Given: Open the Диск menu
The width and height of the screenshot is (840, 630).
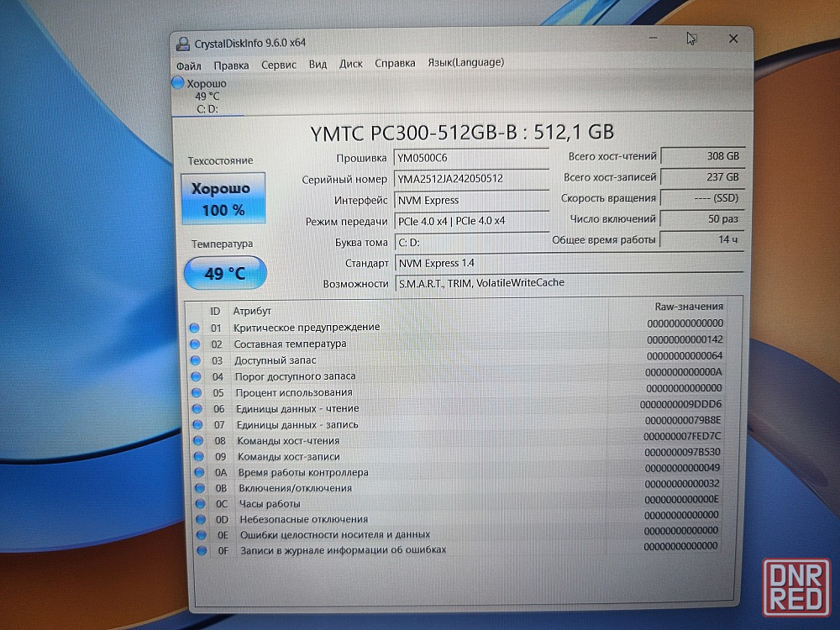Looking at the screenshot, I should coord(351,64).
